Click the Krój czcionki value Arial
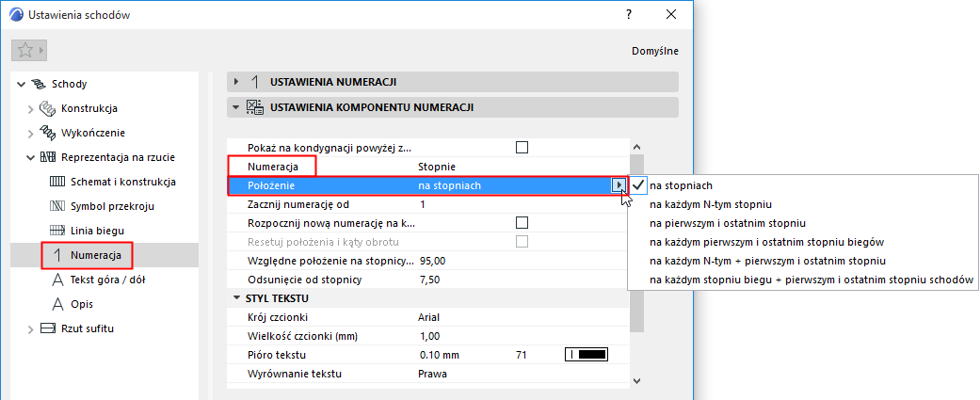This screenshot has height=400, width=980. tap(428, 317)
